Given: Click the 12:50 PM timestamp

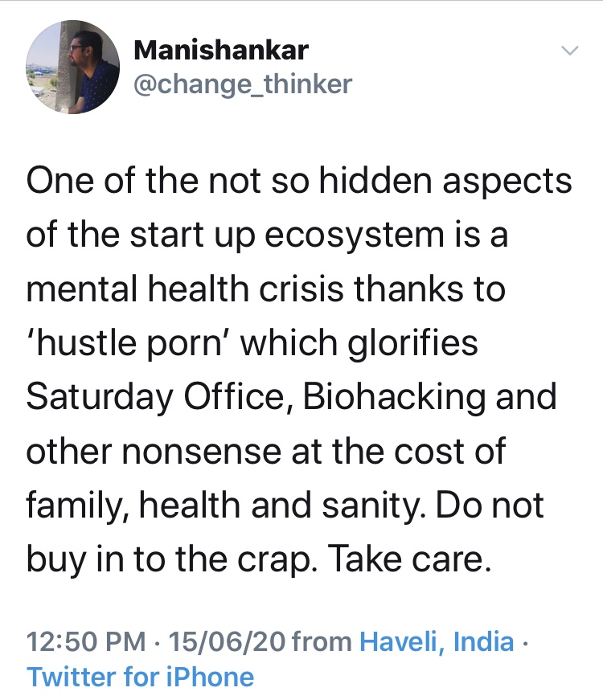Looking at the screenshot, I should pos(86,641).
